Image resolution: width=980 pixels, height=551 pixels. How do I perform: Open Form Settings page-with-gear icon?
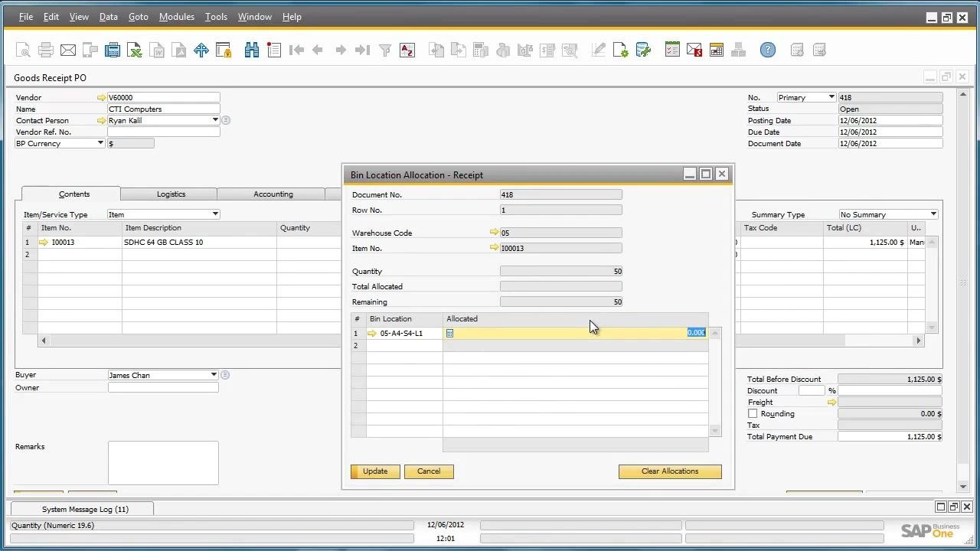(621, 51)
